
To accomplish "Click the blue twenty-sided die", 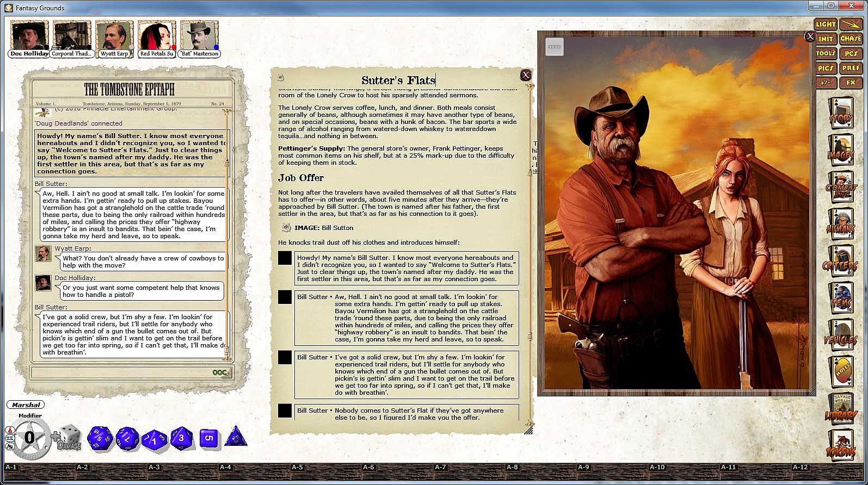I will pyautogui.click(x=100, y=438).
